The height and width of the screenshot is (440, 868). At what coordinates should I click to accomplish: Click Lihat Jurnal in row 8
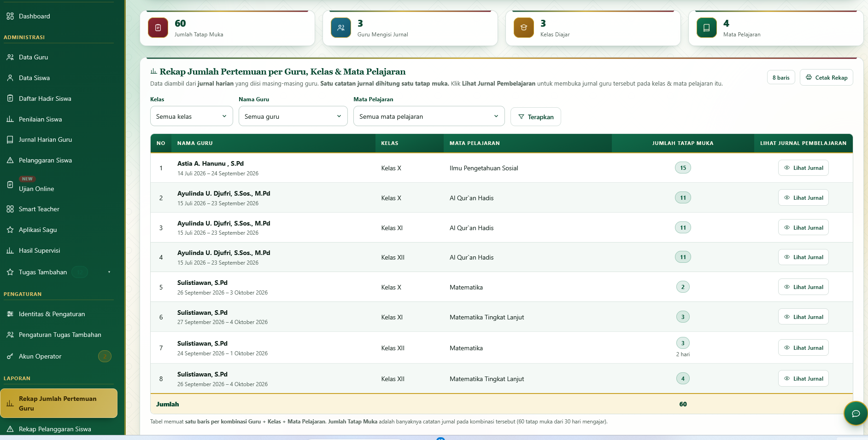[803, 379]
